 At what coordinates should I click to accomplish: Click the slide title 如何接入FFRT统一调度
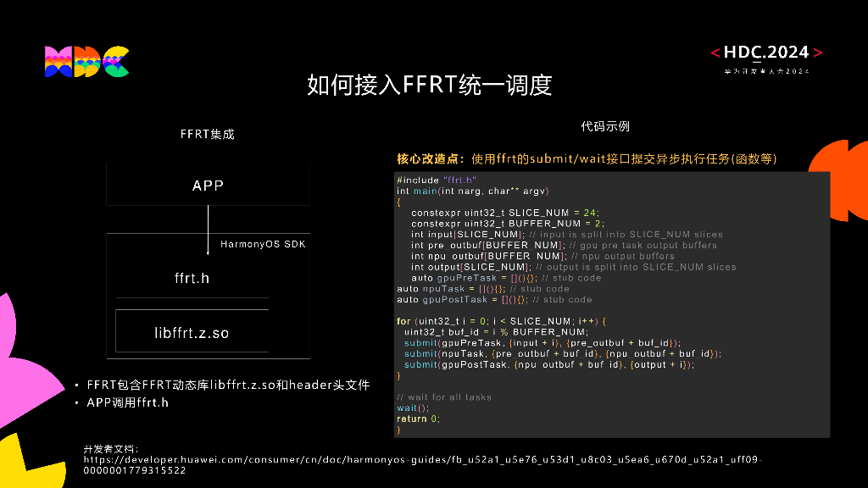(x=429, y=85)
